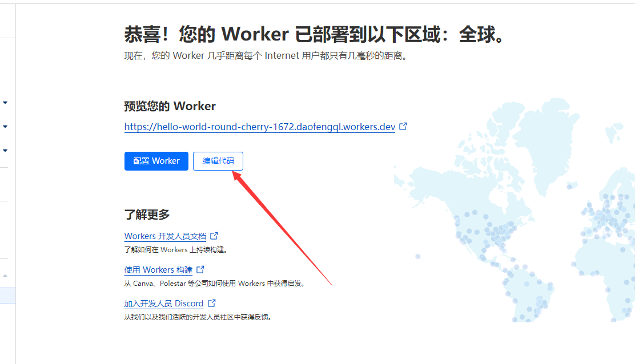
Task: Collapse the sidebar using the gray up arrow
Action: click(x=5, y=276)
